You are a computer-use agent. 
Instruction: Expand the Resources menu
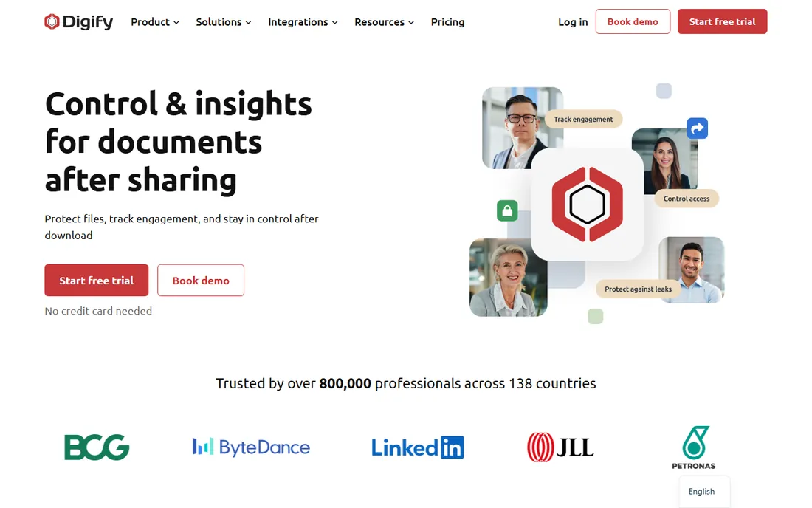[384, 21]
